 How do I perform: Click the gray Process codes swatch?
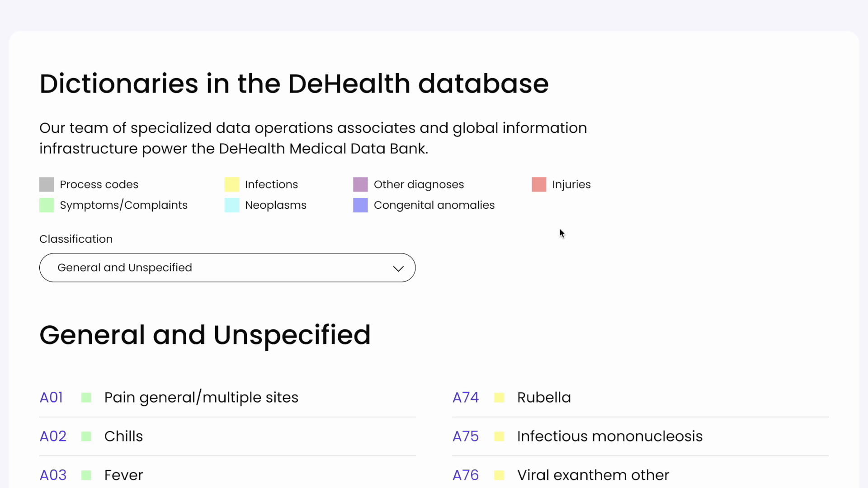pos(47,184)
